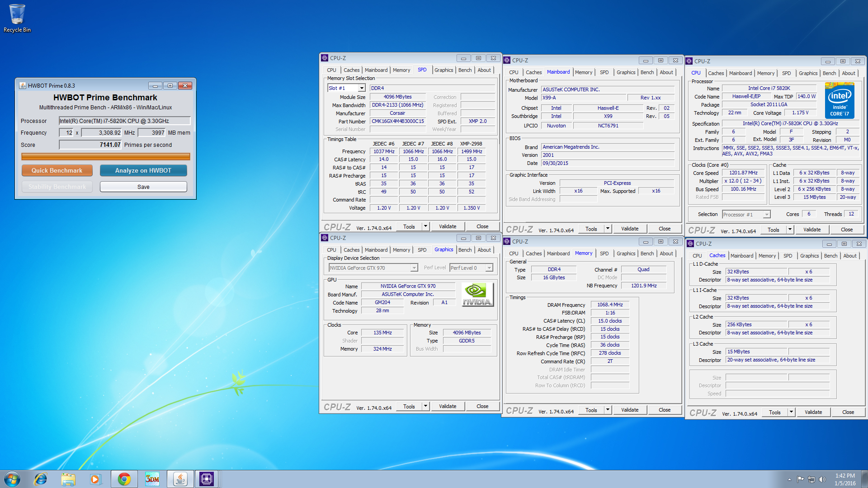
Task: Click the Processor name field in HWBOT Prime
Action: tap(125, 121)
